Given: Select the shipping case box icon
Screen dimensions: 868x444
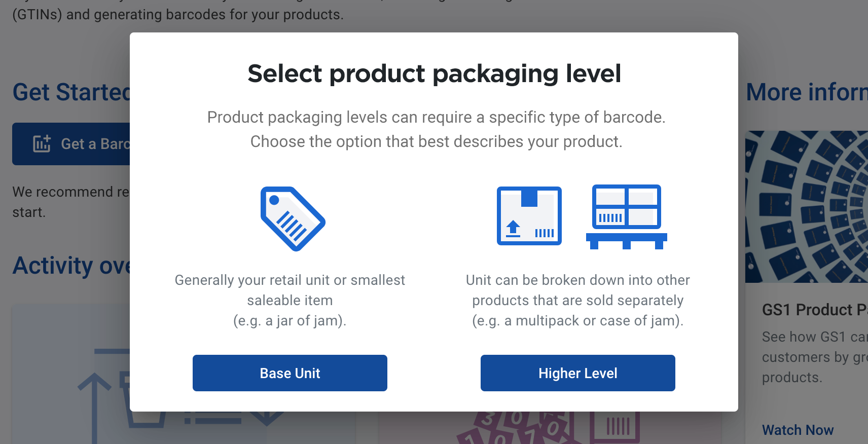Looking at the screenshot, I should (529, 216).
